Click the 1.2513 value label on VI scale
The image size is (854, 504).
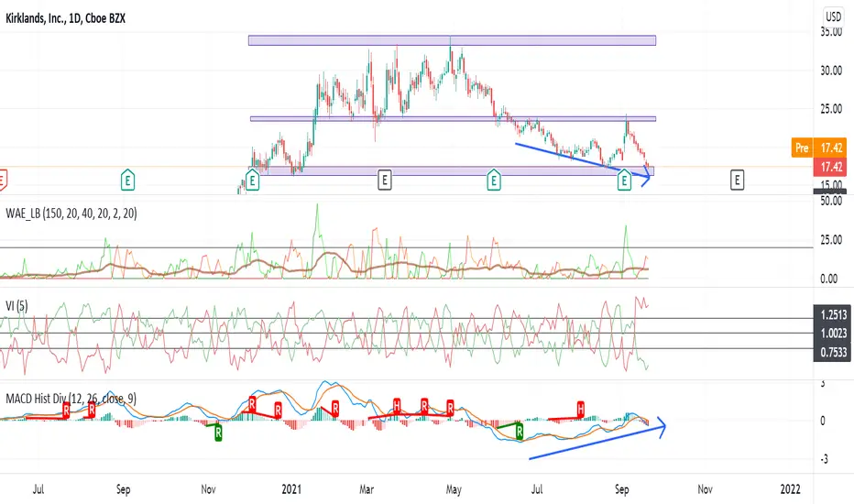tap(833, 315)
